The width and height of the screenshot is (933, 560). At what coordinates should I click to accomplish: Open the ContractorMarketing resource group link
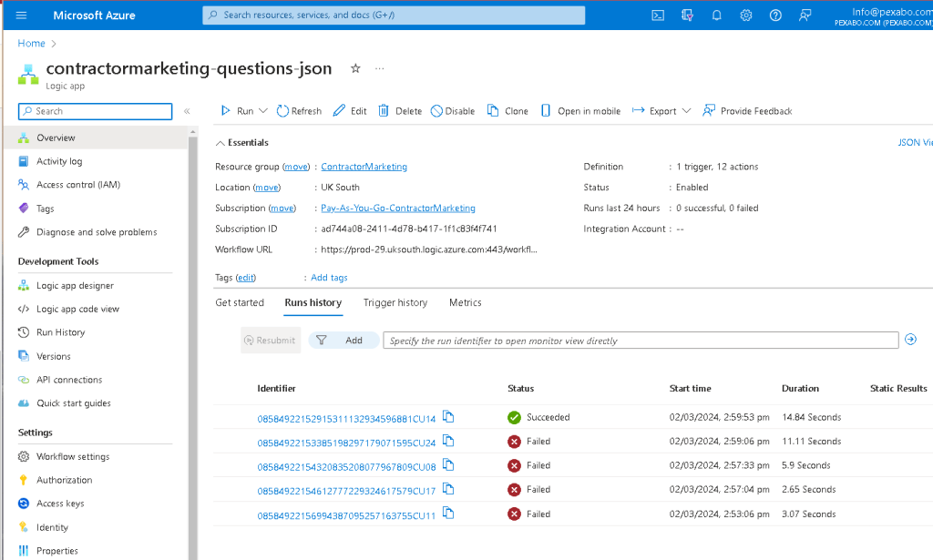(x=364, y=167)
